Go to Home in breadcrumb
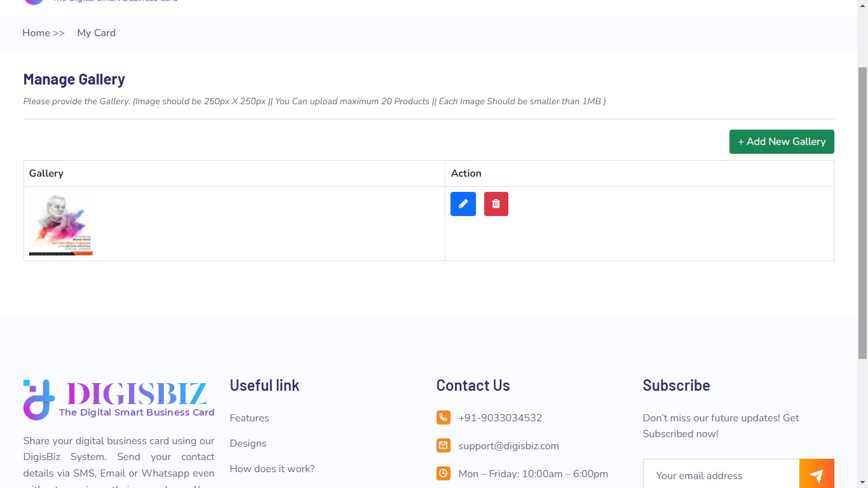 click(x=36, y=33)
